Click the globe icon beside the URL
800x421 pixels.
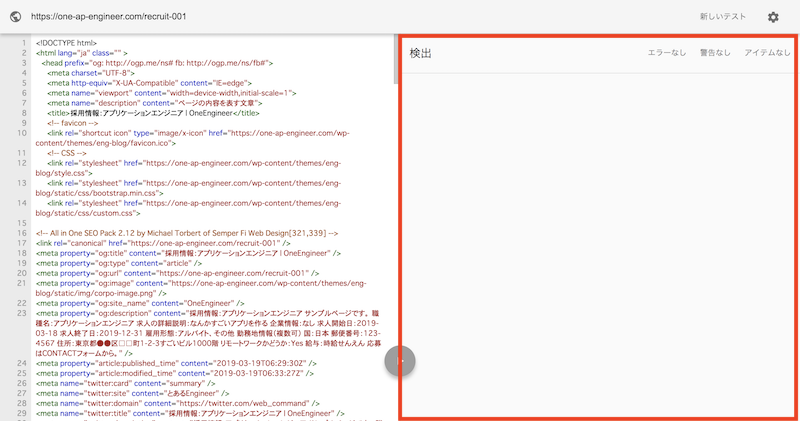(x=15, y=17)
